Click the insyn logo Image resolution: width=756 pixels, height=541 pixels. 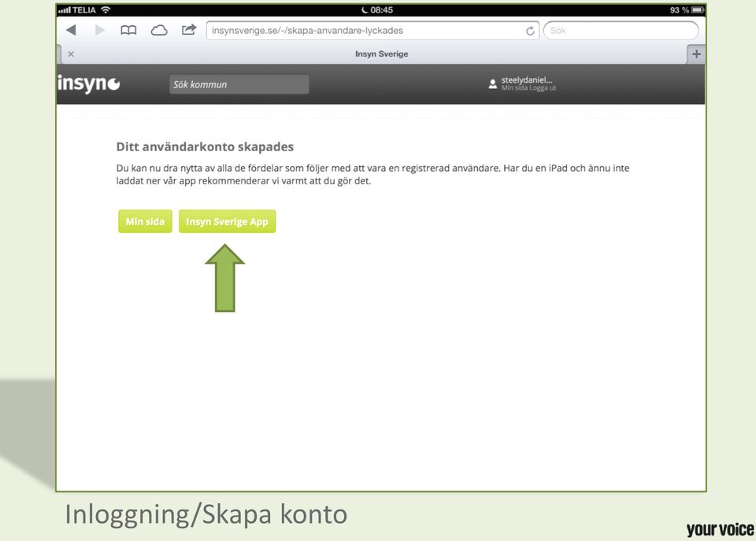click(x=88, y=83)
